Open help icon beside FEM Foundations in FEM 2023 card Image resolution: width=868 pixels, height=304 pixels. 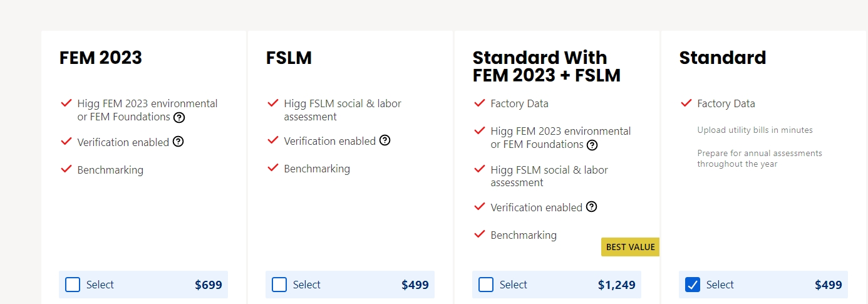(x=179, y=117)
